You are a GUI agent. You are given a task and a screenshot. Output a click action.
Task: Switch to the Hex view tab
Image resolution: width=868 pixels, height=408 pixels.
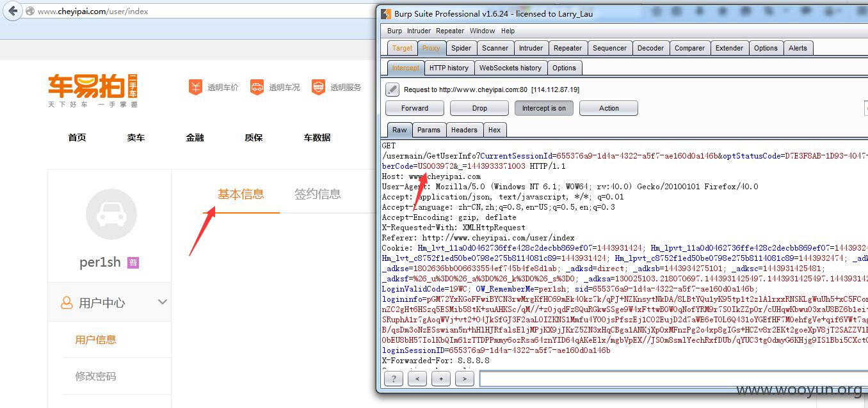494,130
